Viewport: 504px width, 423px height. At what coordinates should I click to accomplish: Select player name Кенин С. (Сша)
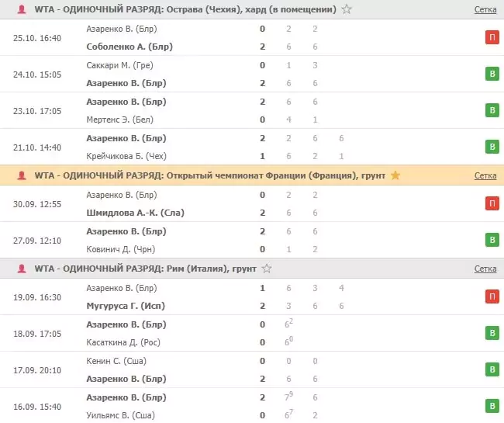click(x=116, y=361)
